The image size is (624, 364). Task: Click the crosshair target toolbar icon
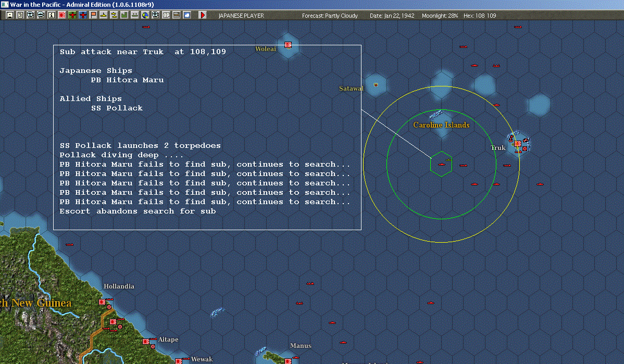click(156, 15)
